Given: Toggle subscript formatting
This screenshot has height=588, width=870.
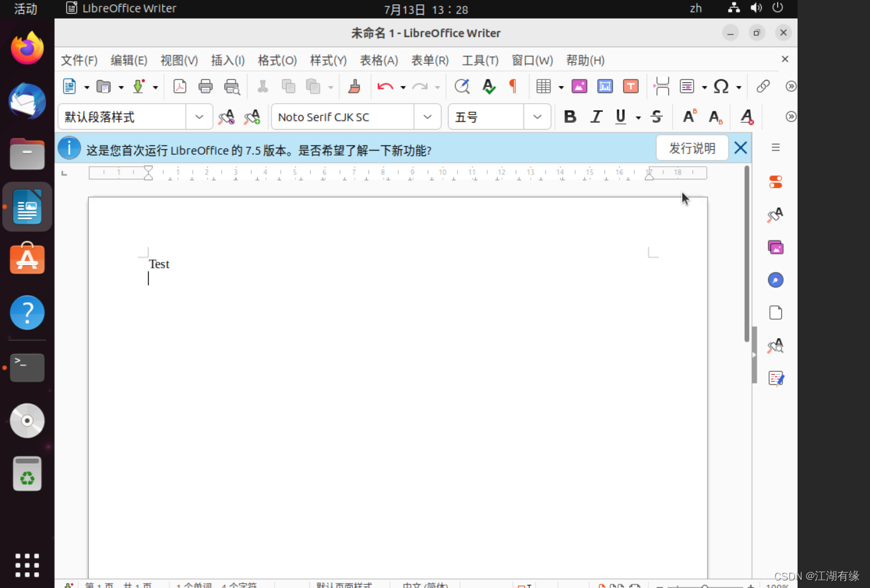Looking at the screenshot, I should point(716,116).
